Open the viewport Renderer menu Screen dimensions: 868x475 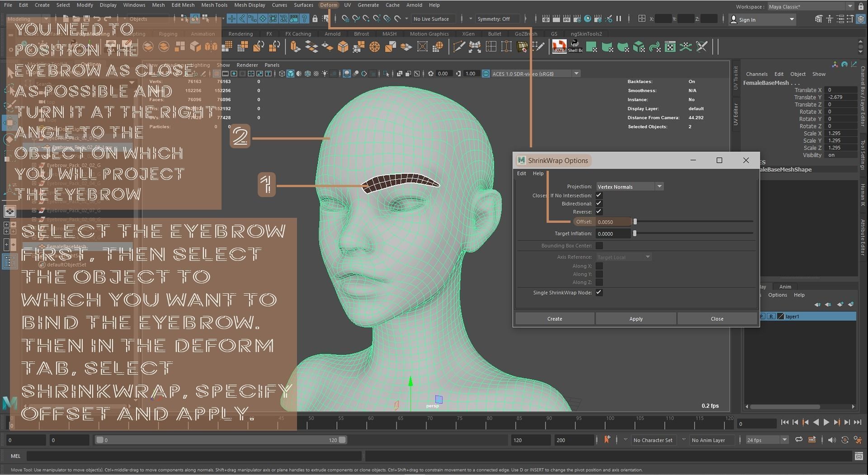(247, 65)
